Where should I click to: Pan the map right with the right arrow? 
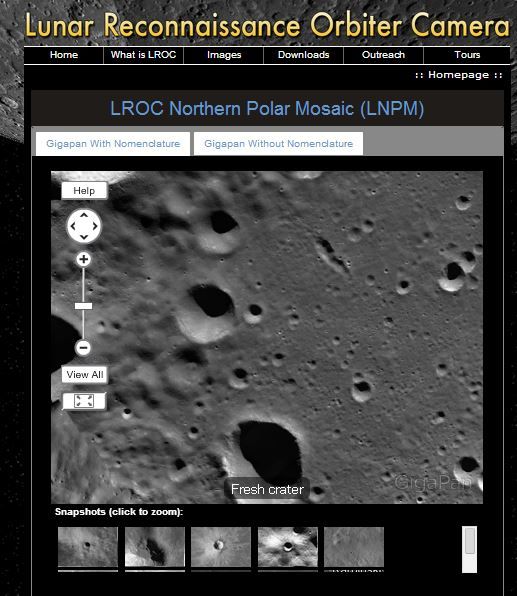(95, 226)
